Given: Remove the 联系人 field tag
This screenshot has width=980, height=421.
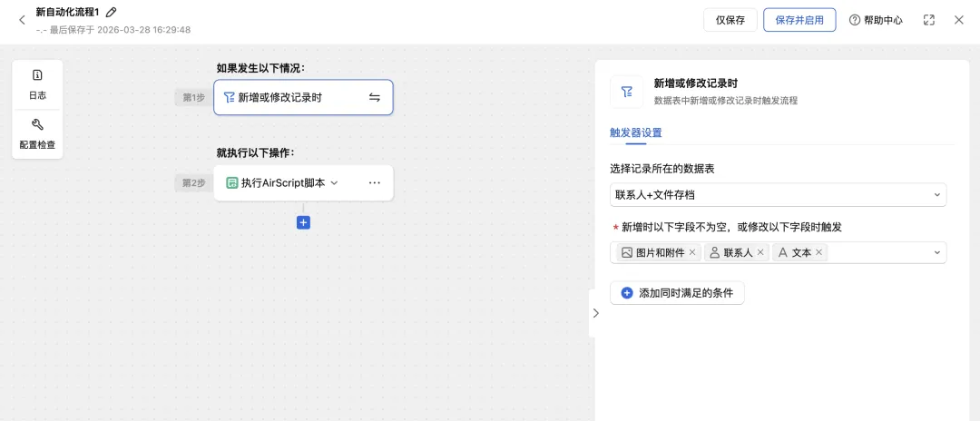Looking at the screenshot, I should (x=760, y=253).
